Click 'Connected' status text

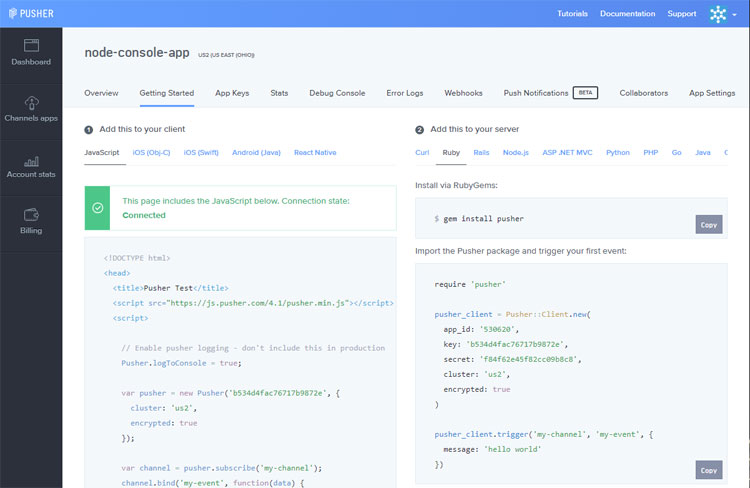click(x=144, y=215)
